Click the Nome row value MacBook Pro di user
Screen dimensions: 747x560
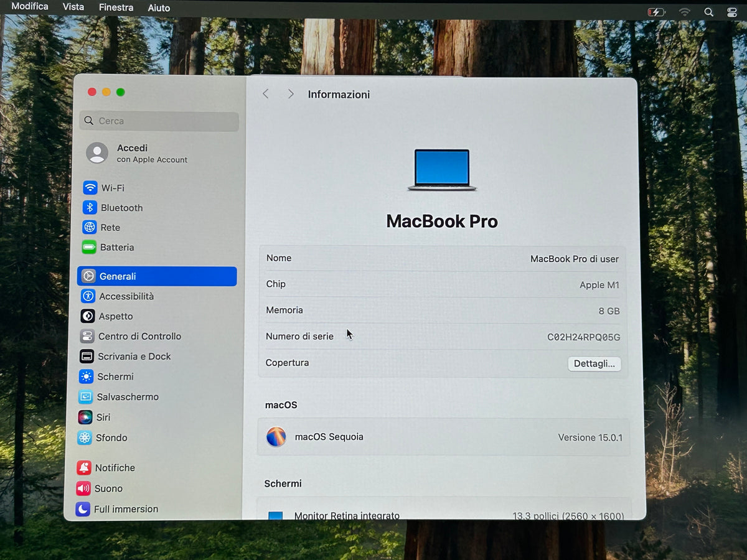(x=575, y=259)
